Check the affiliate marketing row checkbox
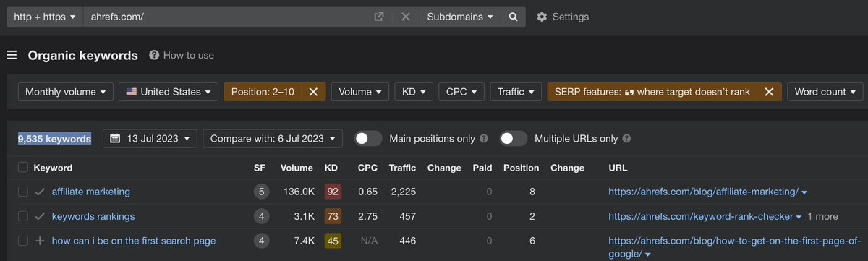The height and width of the screenshot is (261, 868). pyautogui.click(x=22, y=192)
